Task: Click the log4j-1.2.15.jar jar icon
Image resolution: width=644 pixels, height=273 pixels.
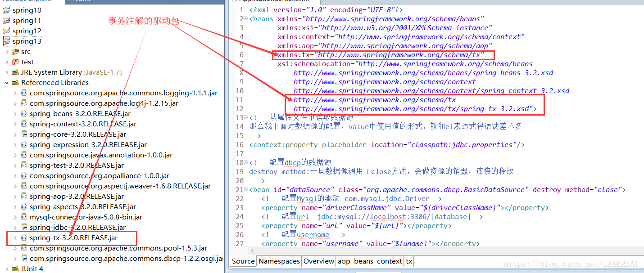Action: click(x=24, y=103)
